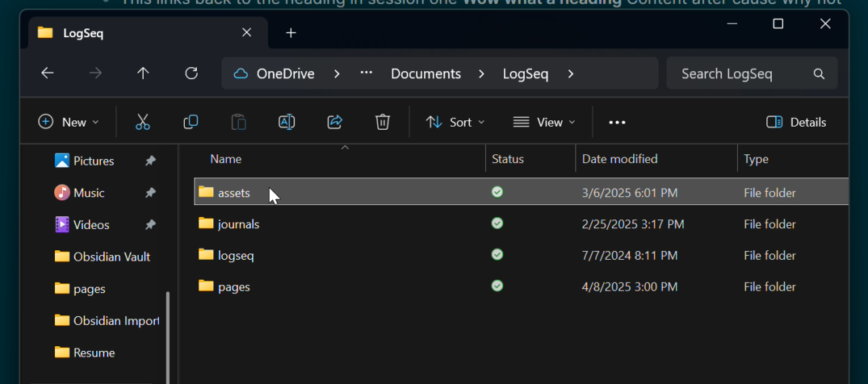Open Pictures in the navigation pane
The width and height of the screenshot is (868, 384).
tap(94, 161)
